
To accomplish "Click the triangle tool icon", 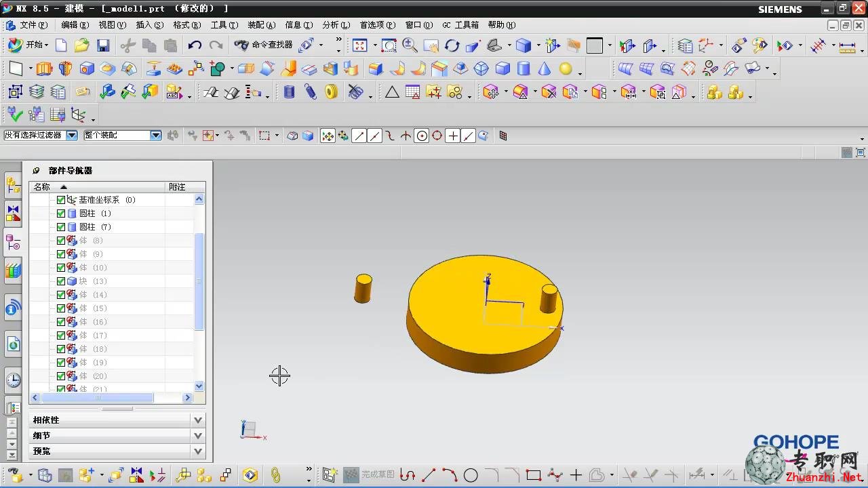I will click(x=392, y=91).
